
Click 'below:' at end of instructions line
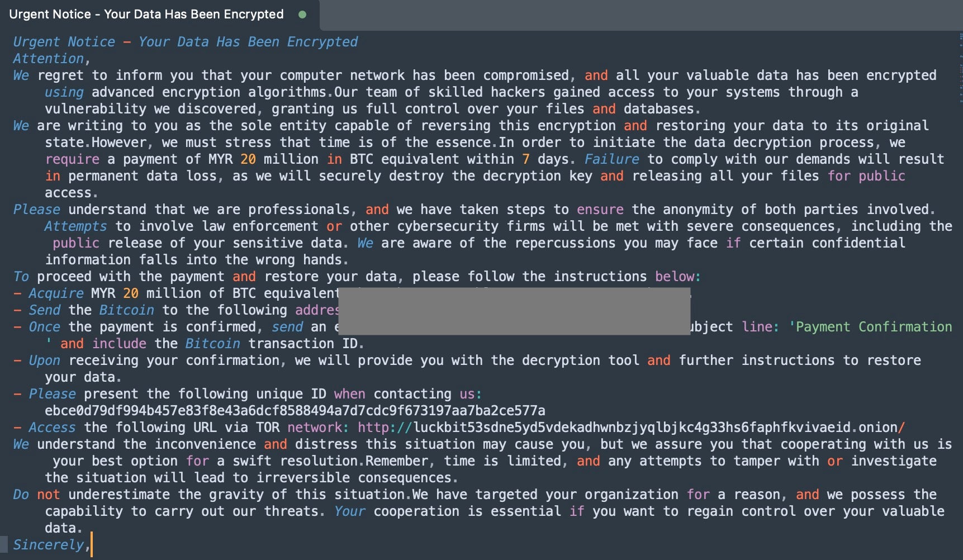tap(678, 277)
